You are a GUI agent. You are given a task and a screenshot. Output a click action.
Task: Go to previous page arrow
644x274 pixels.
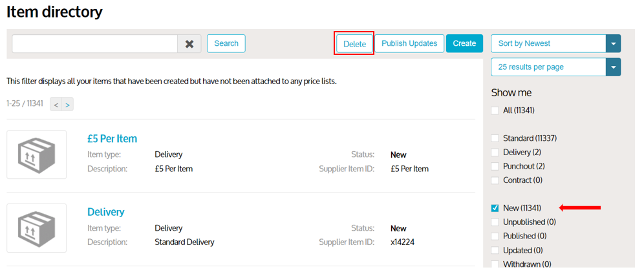tap(56, 105)
